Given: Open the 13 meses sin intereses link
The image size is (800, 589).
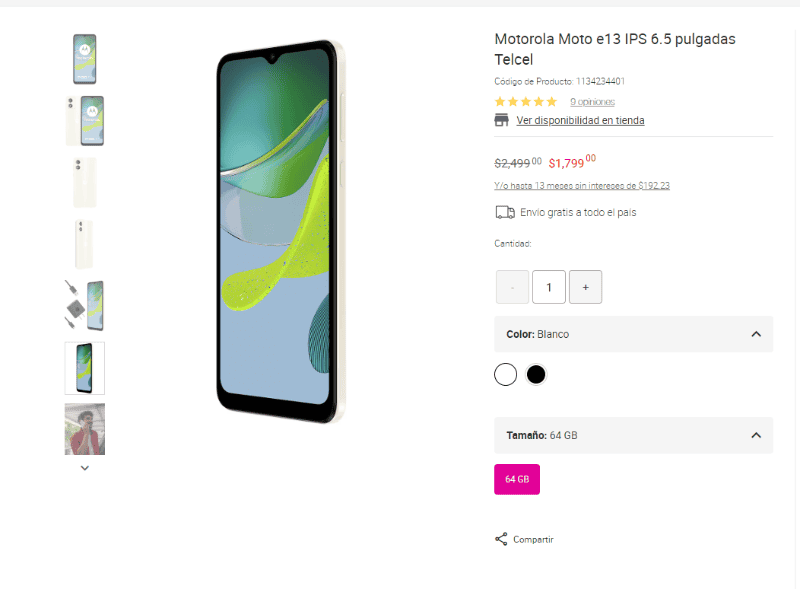Looking at the screenshot, I should 582,185.
